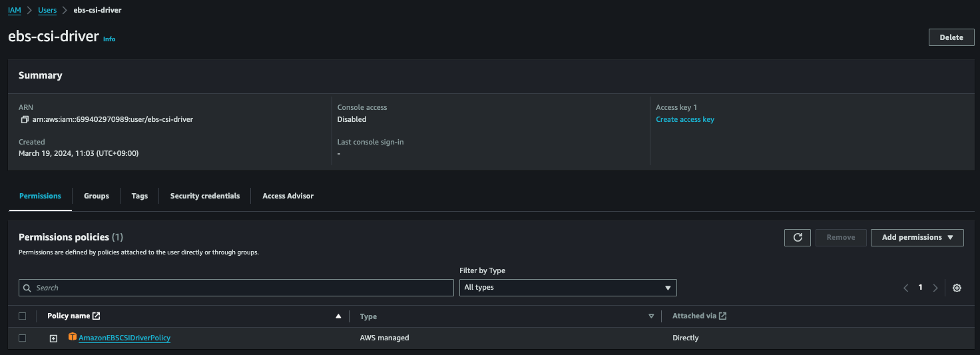Click the 'Disabled' console access value

click(x=352, y=120)
